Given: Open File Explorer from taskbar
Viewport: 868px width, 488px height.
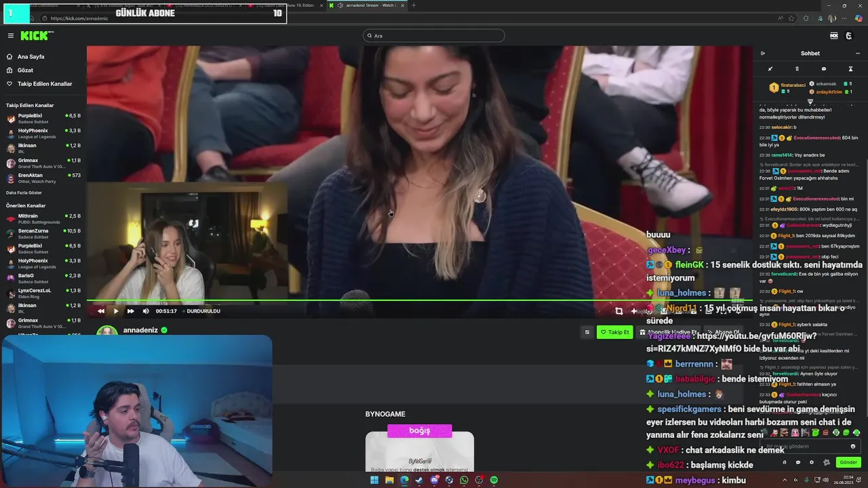Looking at the screenshot, I should click(389, 480).
